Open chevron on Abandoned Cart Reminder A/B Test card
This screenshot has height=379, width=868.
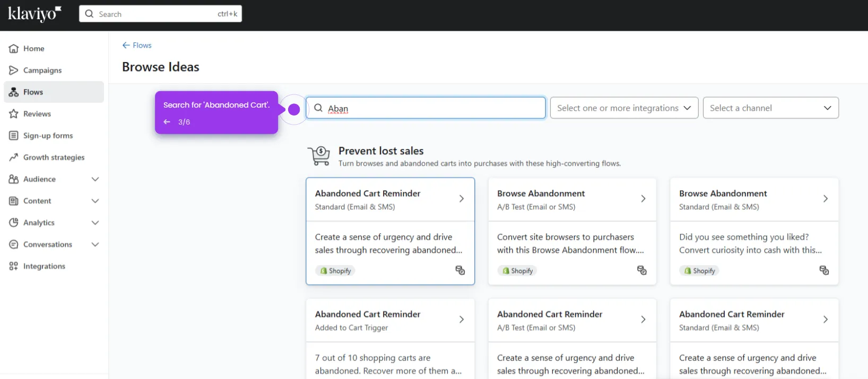coord(643,320)
